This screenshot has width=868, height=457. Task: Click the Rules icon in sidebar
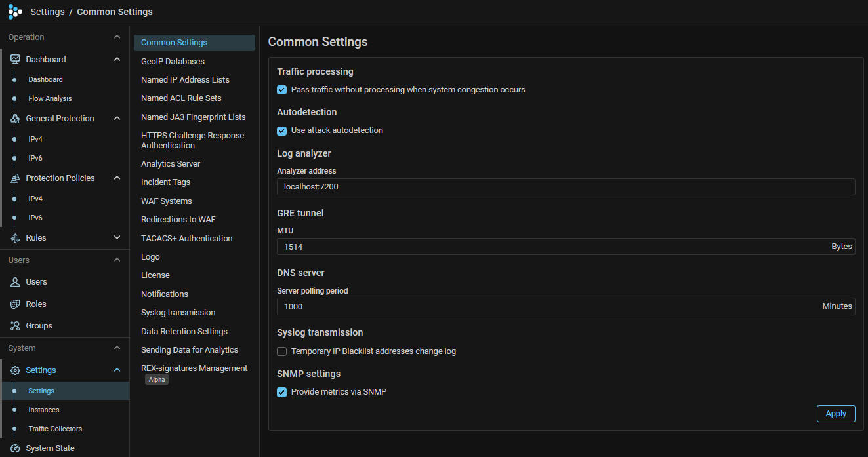click(x=15, y=238)
